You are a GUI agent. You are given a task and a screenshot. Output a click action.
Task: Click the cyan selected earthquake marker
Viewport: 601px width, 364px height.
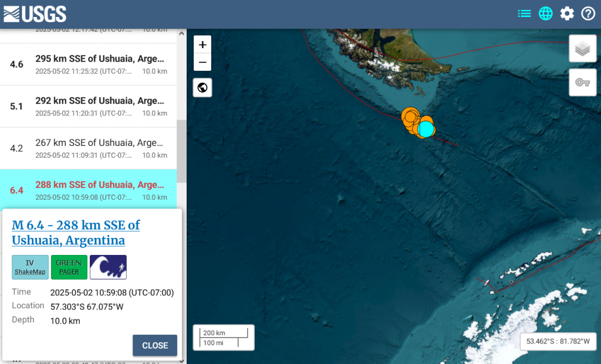point(426,129)
